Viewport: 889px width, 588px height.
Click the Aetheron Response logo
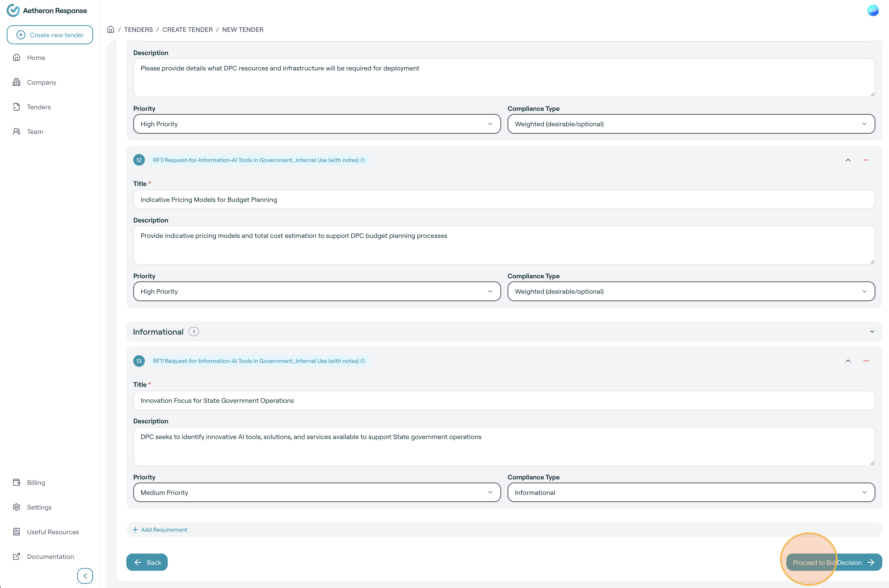pyautogui.click(x=47, y=11)
